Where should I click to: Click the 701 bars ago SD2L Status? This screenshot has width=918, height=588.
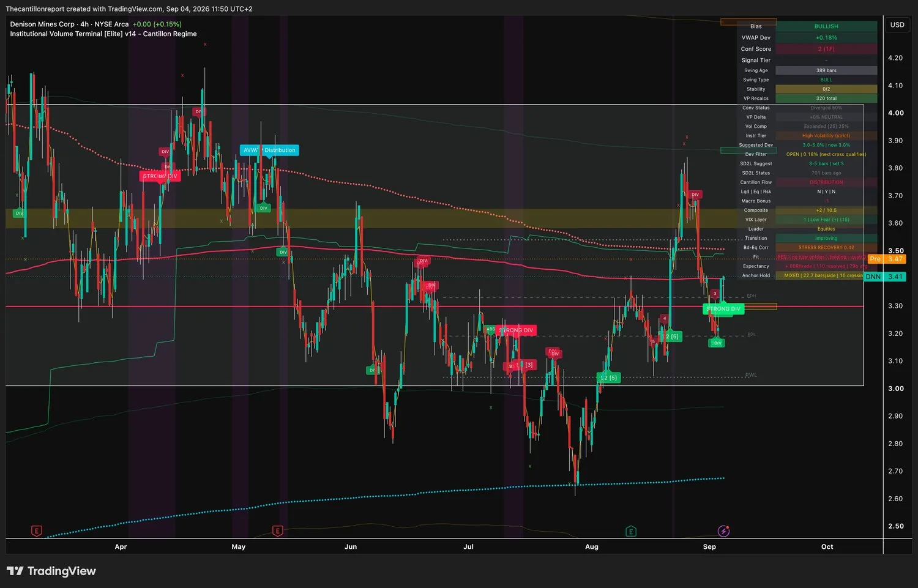[826, 173]
